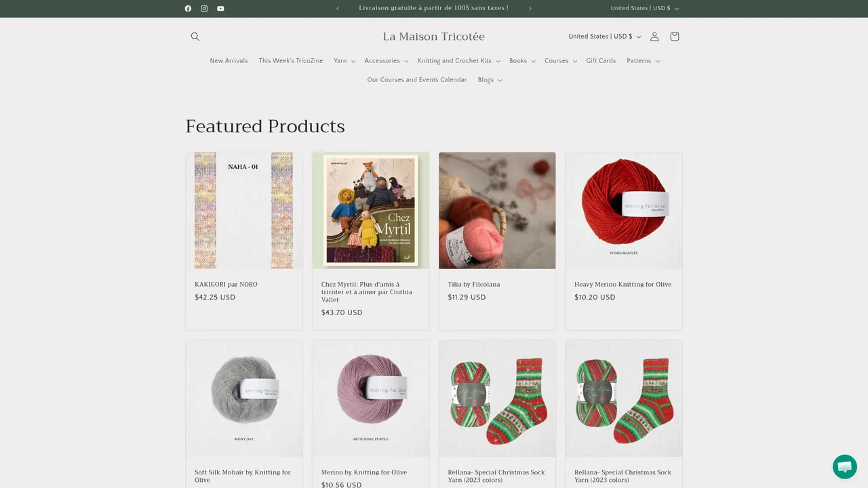Open the Gift Cards page
Viewport: 868px width, 488px height.
pyautogui.click(x=601, y=61)
